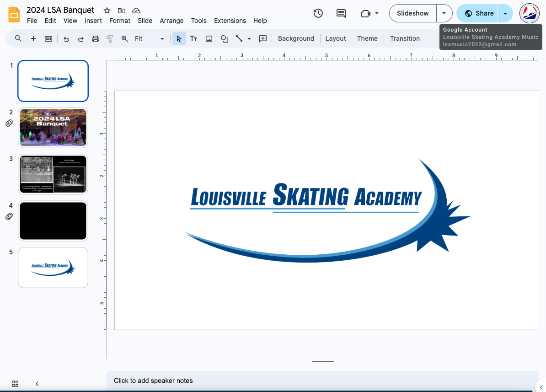Click the Background button
This screenshot has height=392, width=546.
pyautogui.click(x=296, y=39)
